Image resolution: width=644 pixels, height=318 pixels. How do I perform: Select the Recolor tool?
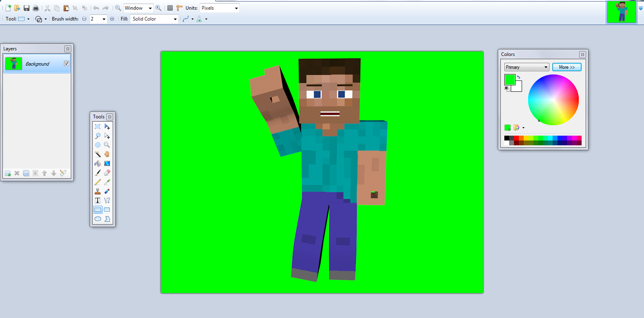[107, 191]
